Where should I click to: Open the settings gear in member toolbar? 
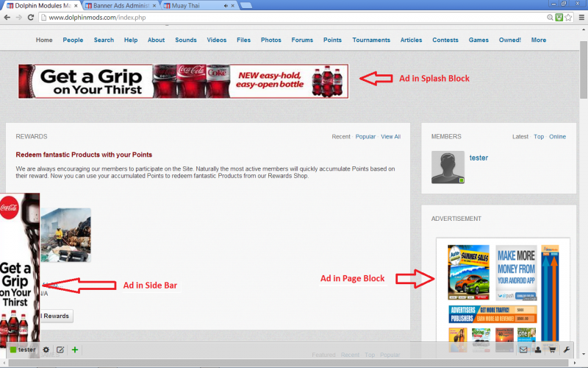46,350
